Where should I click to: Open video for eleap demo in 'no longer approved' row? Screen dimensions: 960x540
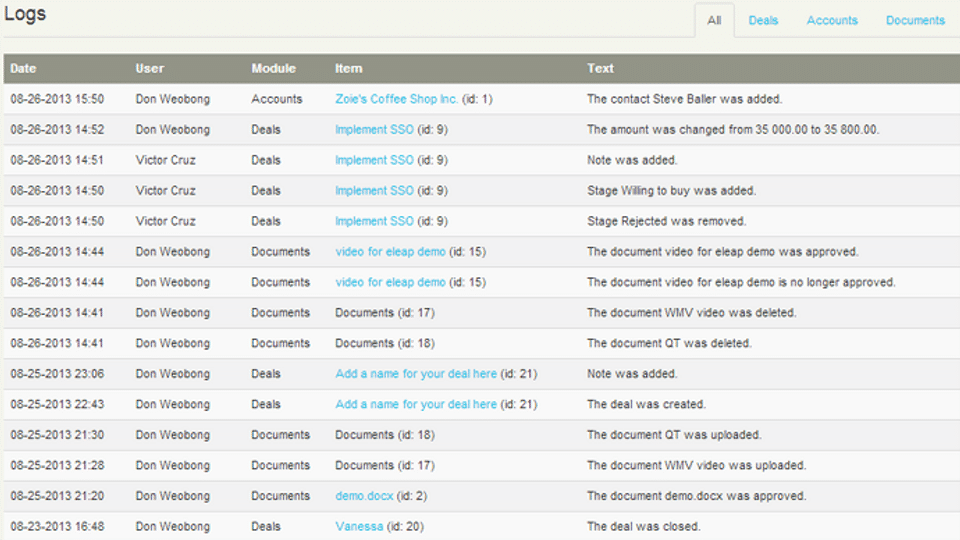(x=390, y=282)
